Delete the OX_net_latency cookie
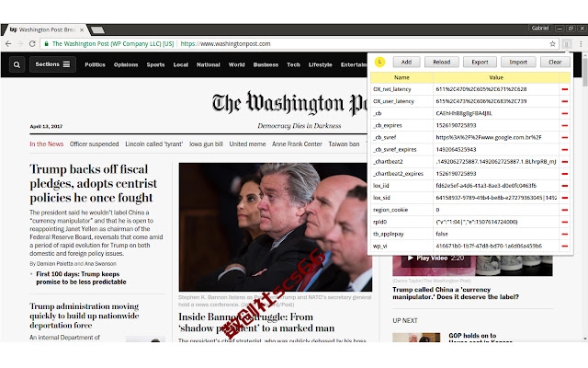The height and width of the screenshot is (368, 588). click(564, 89)
